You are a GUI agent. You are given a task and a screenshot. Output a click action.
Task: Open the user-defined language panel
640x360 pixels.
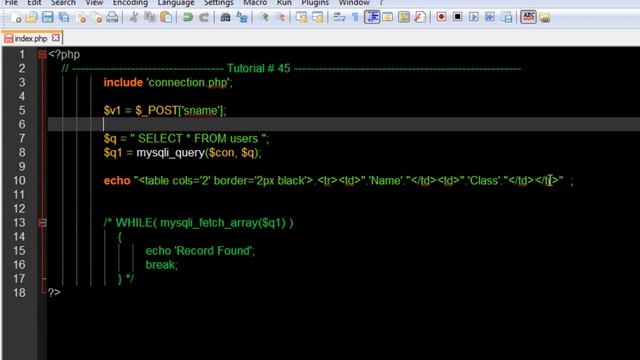click(387, 18)
